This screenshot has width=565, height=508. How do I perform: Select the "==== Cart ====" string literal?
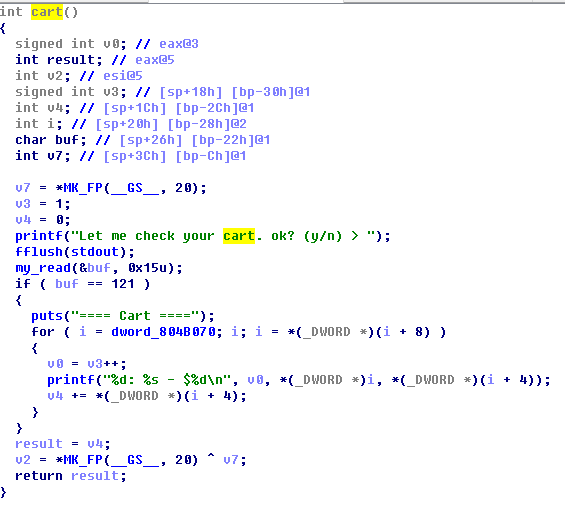[135, 316]
